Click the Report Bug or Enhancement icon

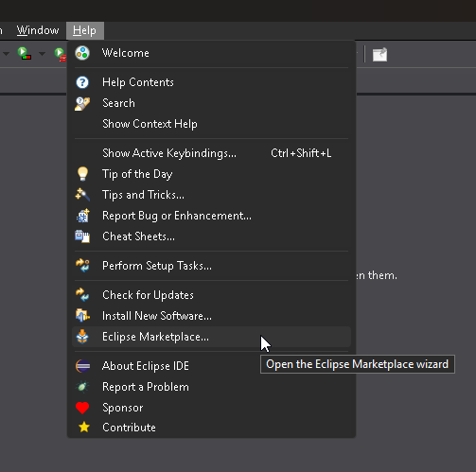point(83,216)
